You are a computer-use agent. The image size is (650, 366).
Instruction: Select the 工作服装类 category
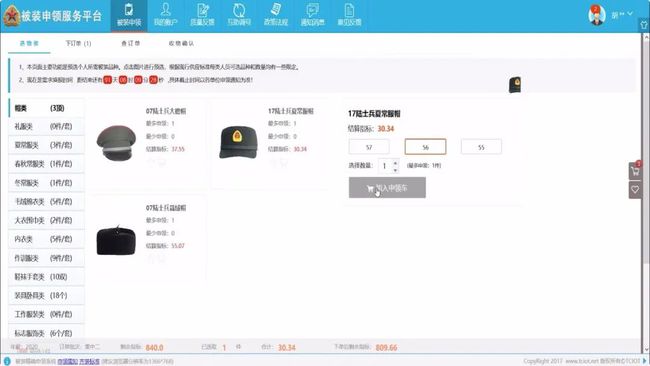click(x=46, y=314)
